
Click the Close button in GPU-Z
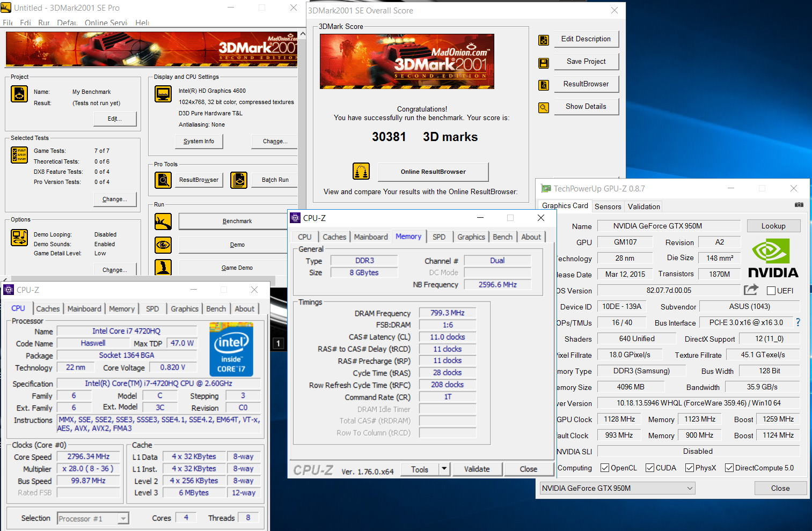tap(780, 488)
